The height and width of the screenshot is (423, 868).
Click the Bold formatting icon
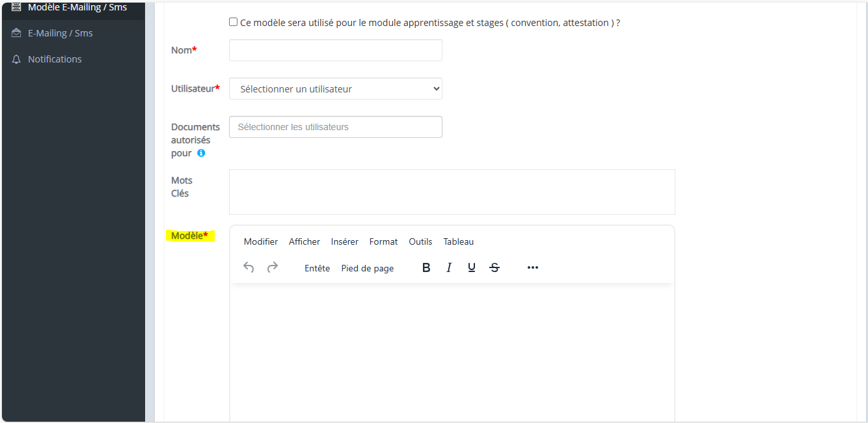[426, 267]
